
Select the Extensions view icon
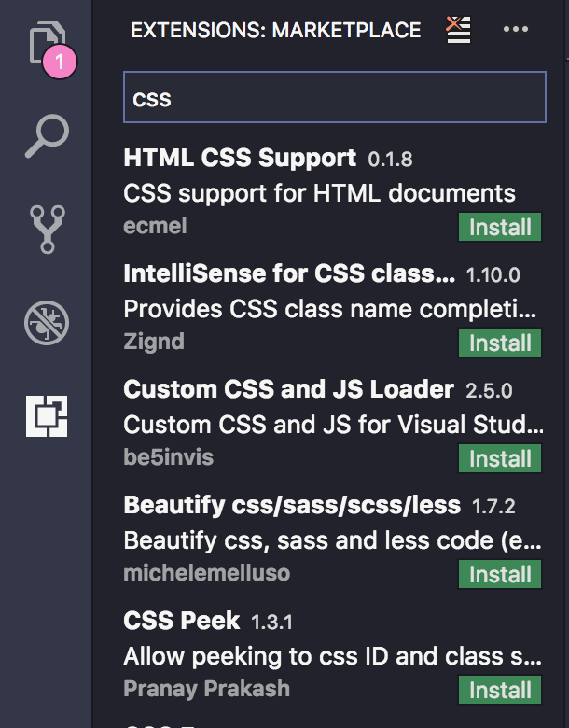(x=47, y=415)
